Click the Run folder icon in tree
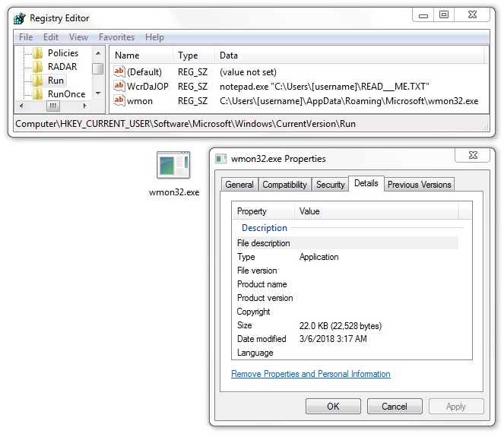504x437 pixels. pos(38,81)
